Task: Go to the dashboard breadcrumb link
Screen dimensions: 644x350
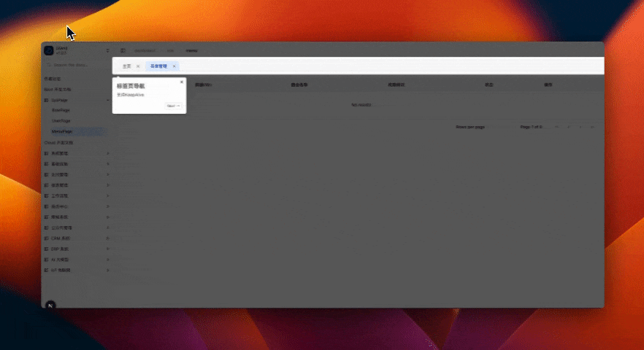Action: click(x=145, y=50)
